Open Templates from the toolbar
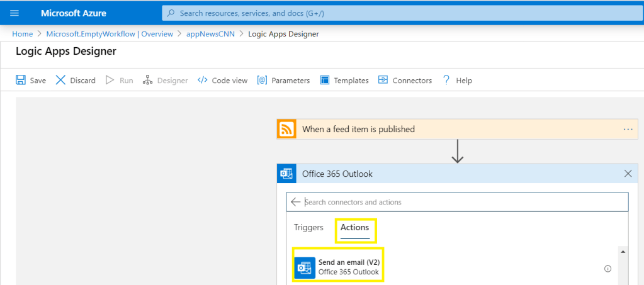644x285 pixels. pyautogui.click(x=344, y=81)
